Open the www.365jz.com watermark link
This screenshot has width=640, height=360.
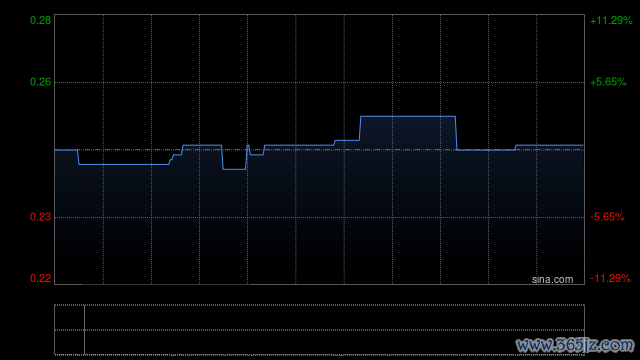click(x=575, y=345)
